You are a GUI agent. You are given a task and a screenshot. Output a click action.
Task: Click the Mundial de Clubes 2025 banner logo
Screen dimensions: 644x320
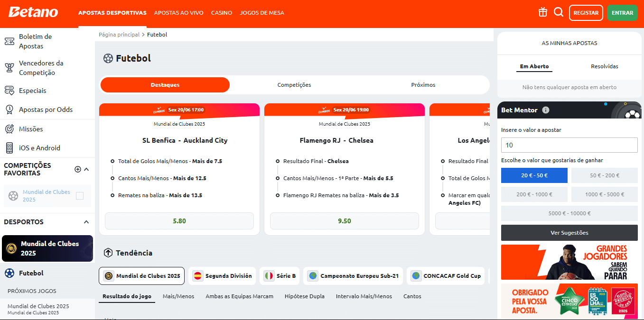tap(11, 248)
